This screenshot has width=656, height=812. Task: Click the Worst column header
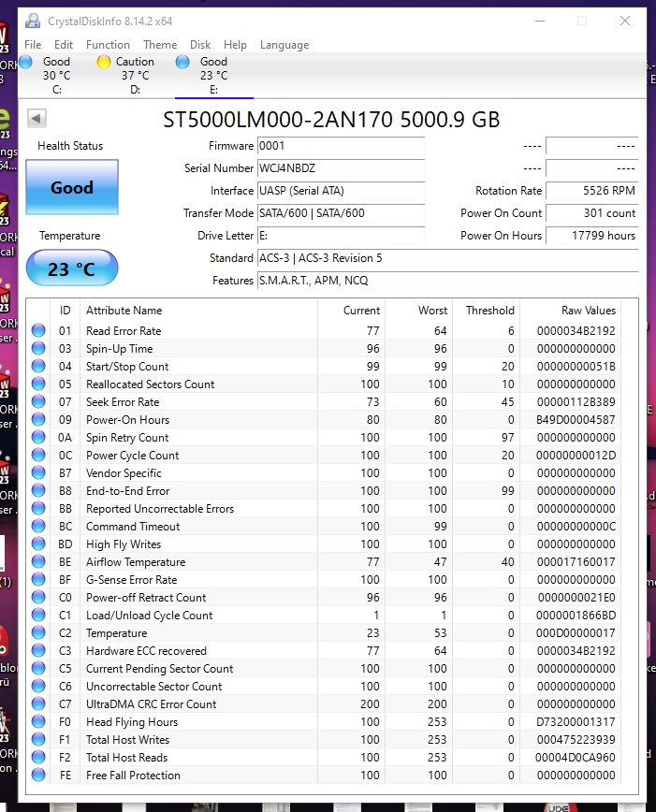[x=418, y=311]
